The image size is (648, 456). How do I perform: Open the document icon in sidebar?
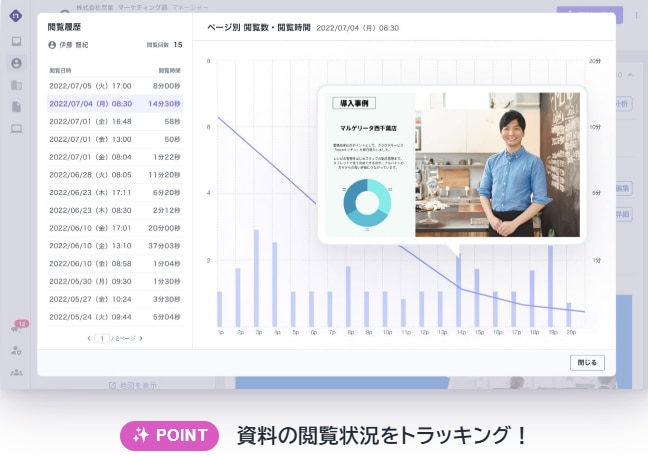tap(16, 106)
